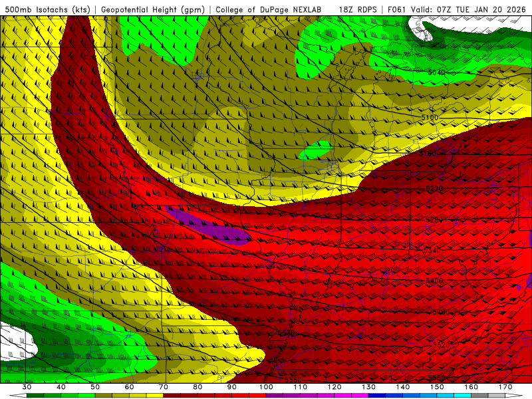Click the 70 kt value on the color scale
This screenshot has width=532, height=399.
click(x=164, y=387)
